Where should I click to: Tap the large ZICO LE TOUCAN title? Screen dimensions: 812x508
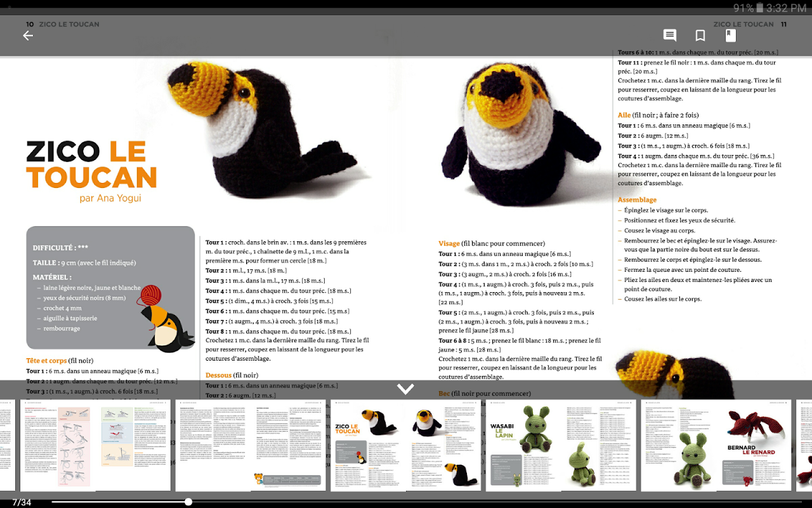(x=91, y=165)
